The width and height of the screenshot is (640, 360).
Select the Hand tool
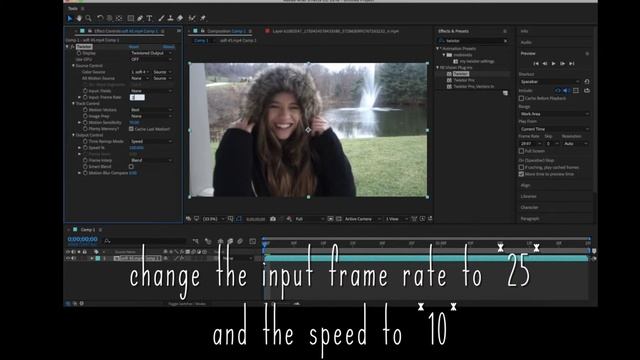79,18
